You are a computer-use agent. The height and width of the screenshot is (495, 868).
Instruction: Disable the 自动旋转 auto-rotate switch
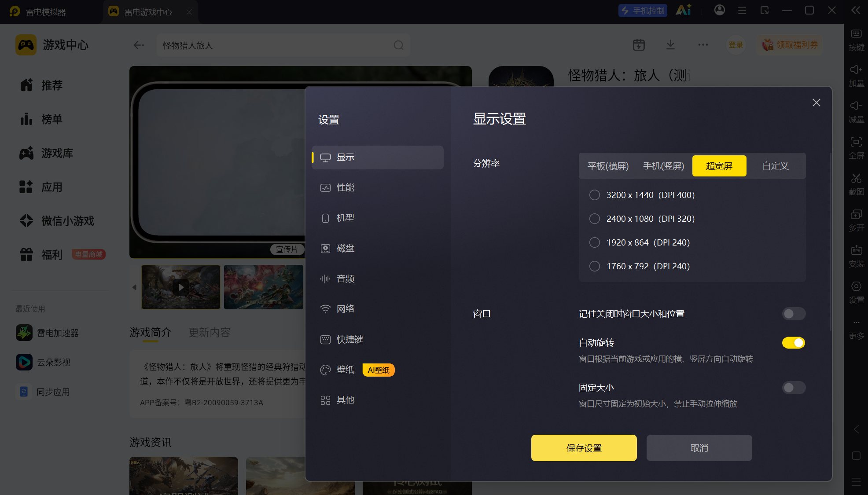tap(794, 343)
